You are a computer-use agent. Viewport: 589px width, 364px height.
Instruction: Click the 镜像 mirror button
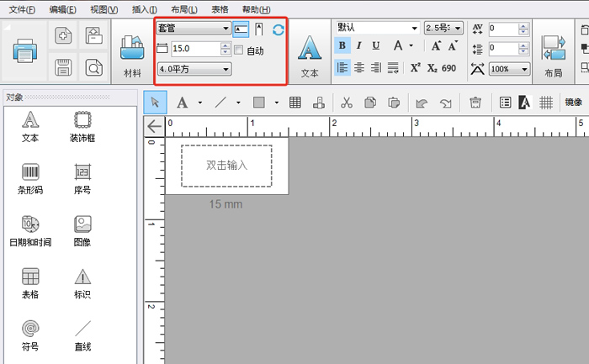[573, 102]
